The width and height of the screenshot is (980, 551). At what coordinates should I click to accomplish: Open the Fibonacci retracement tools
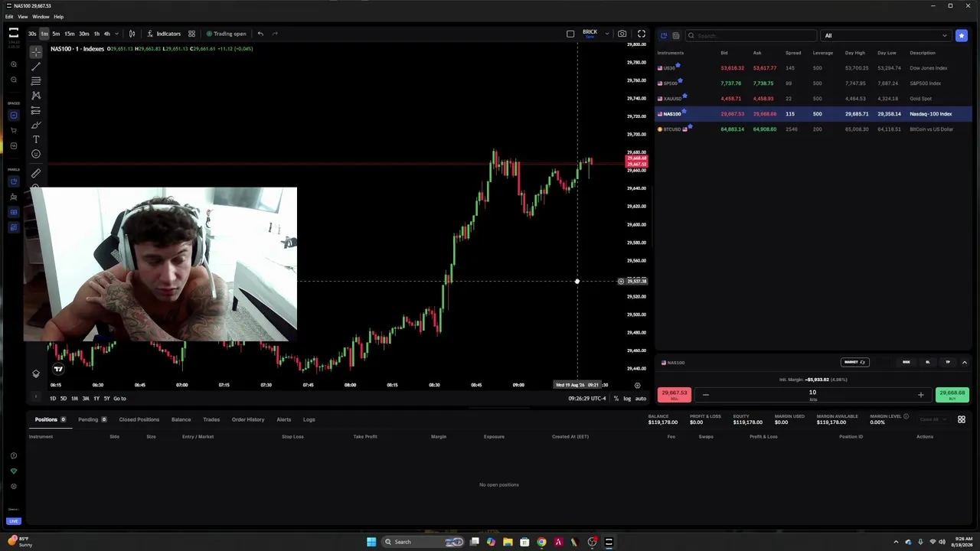[36, 80]
